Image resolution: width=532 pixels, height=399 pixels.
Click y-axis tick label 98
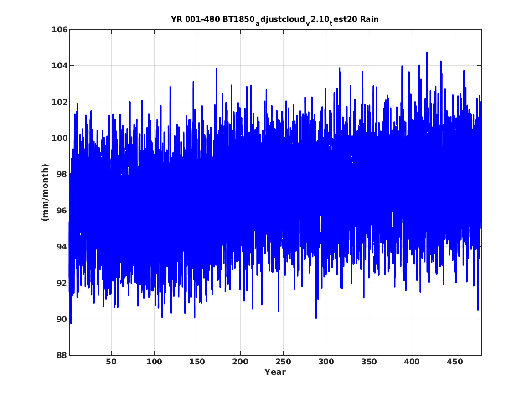click(x=62, y=174)
